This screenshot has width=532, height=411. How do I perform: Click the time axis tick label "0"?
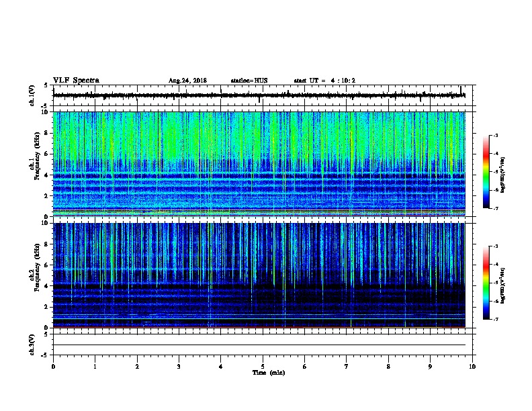(x=53, y=367)
